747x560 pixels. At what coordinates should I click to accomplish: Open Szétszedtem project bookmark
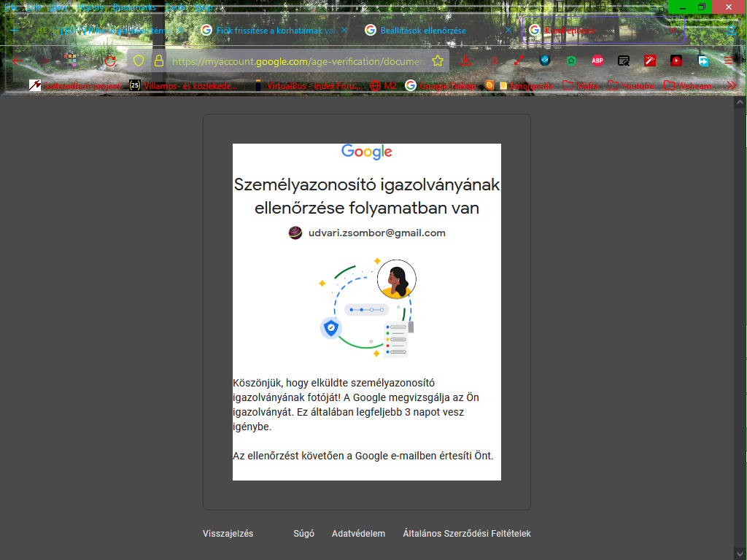[x=75, y=86]
